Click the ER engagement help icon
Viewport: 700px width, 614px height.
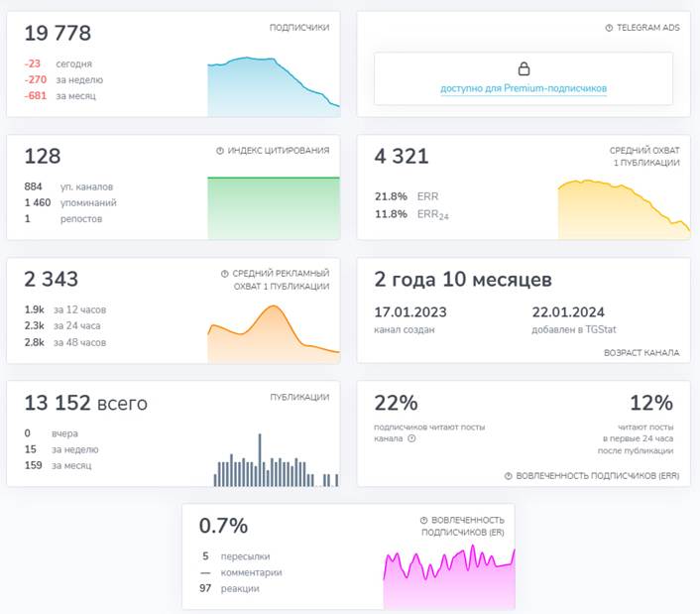423,520
